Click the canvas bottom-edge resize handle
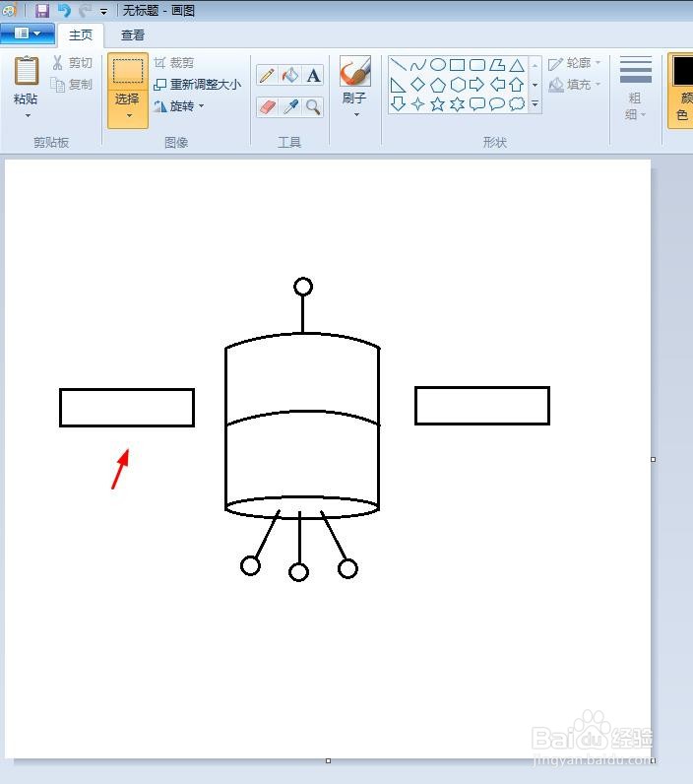This screenshot has width=693, height=784. pyautogui.click(x=328, y=760)
